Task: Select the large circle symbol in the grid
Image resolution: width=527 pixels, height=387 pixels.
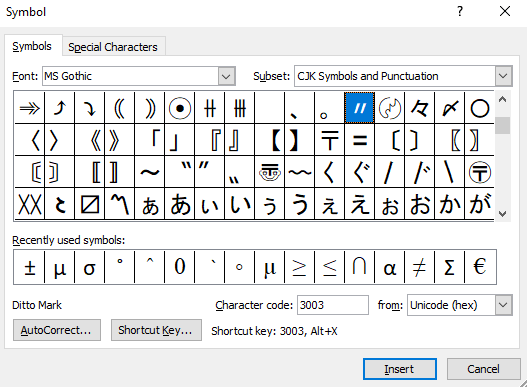Action: click(x=480, y=108)
